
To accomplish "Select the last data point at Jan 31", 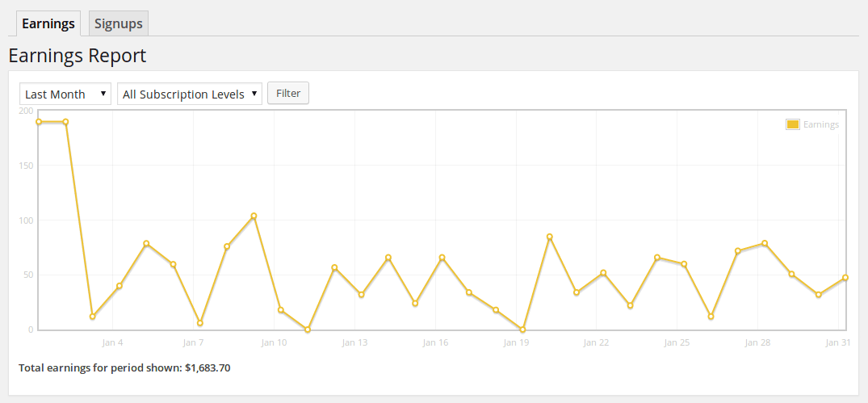I will [x=845, y=277].
